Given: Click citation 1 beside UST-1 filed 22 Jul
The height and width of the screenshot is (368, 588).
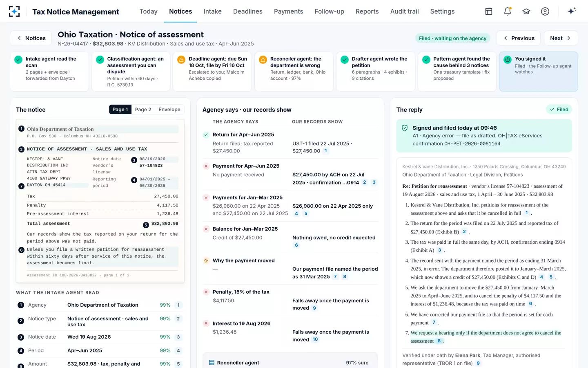Looking at the screenshot, I should 325,151.
